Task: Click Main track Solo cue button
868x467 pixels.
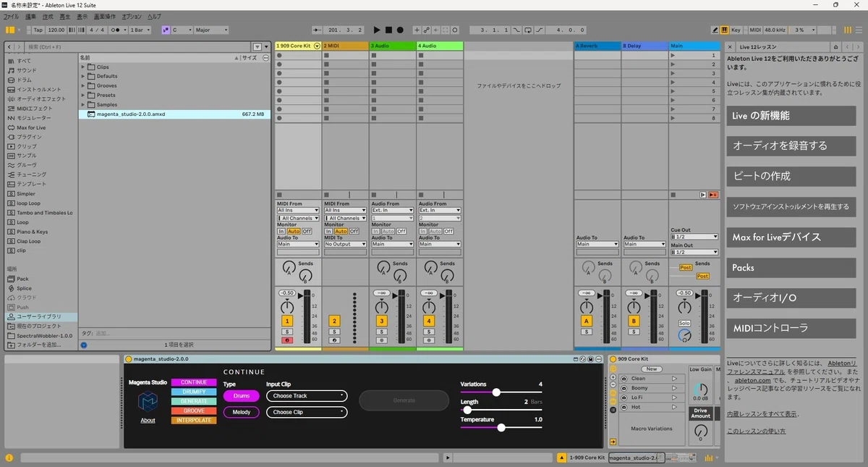Action: [x=684, y=323]
